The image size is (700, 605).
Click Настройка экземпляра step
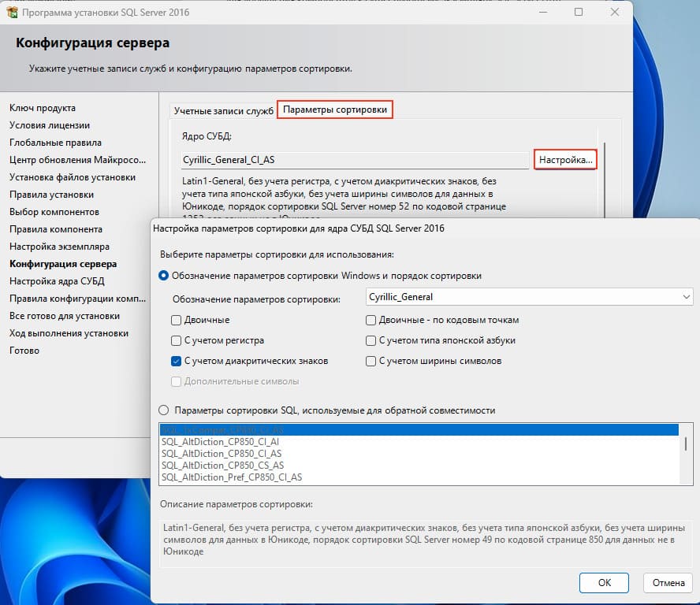[x=59, y=247]
